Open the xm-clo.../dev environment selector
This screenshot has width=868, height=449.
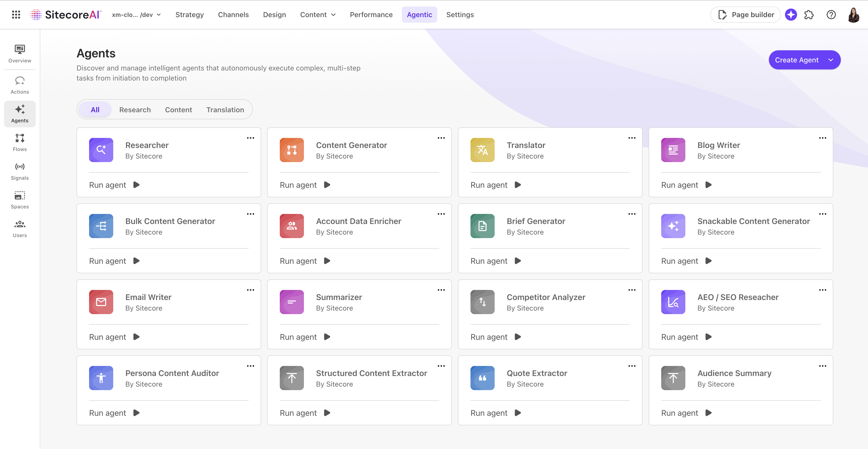pos(136,15)
